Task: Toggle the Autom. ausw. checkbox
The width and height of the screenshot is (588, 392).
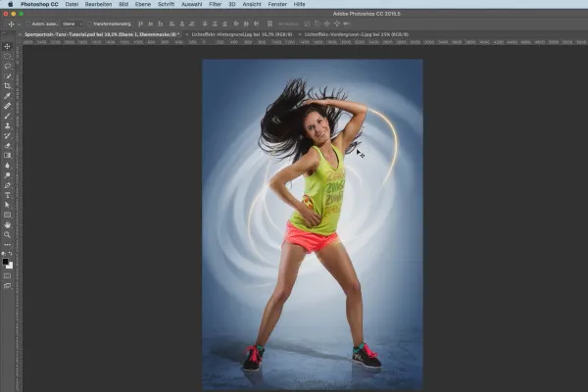Action: [x=28, y=24]
